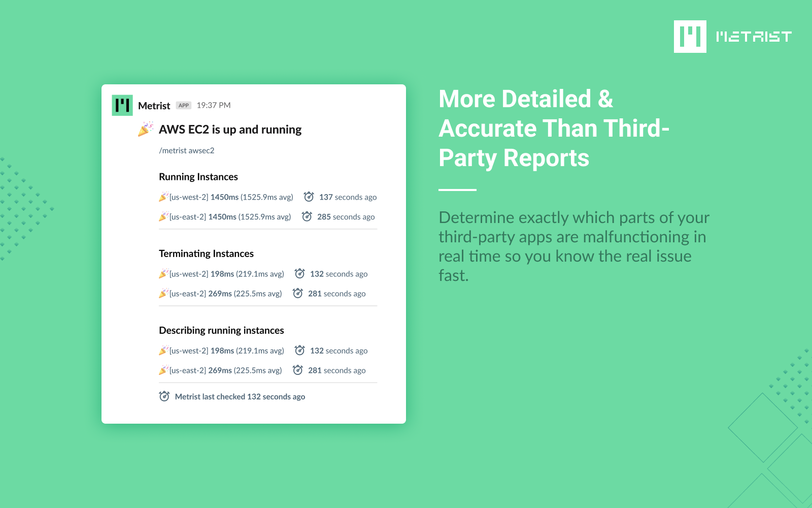Click '[us-west-2] 1450ms (1525.9ms avg)' text
Viewport: 812px width, 508px height.
click(231, 197)
